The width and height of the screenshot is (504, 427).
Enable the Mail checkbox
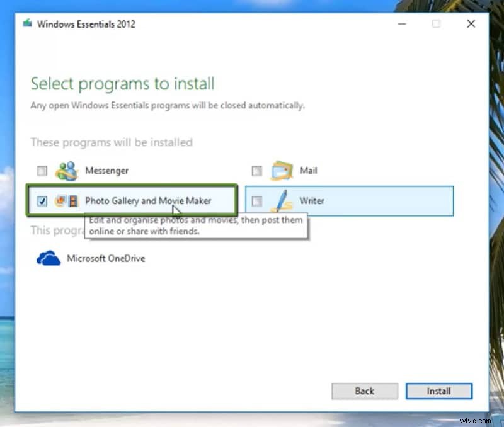coord(256,170)
